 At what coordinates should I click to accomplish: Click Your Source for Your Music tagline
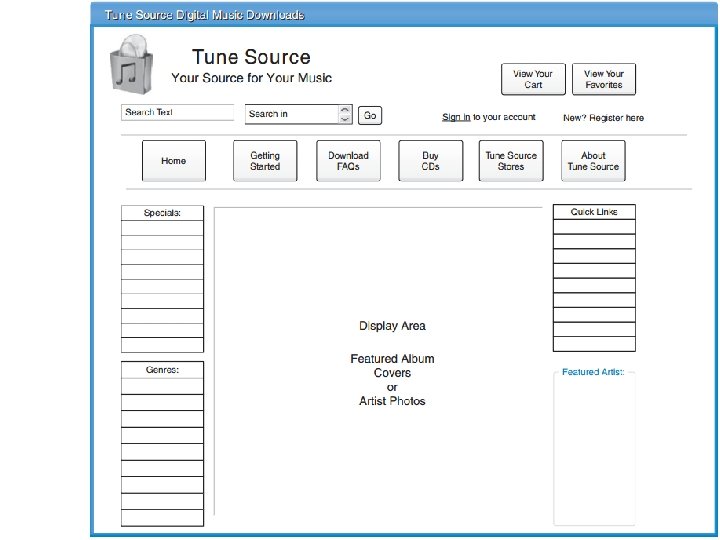(252, 78)
